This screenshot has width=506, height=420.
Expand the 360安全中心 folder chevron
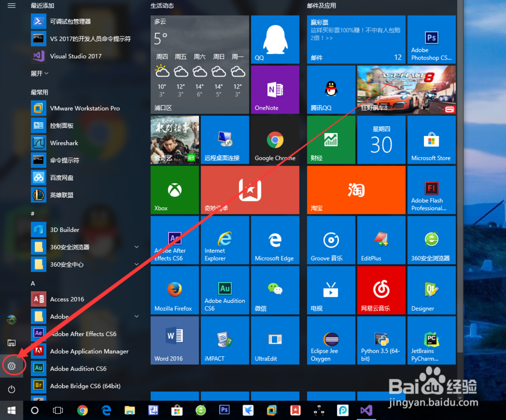point(137,264)
